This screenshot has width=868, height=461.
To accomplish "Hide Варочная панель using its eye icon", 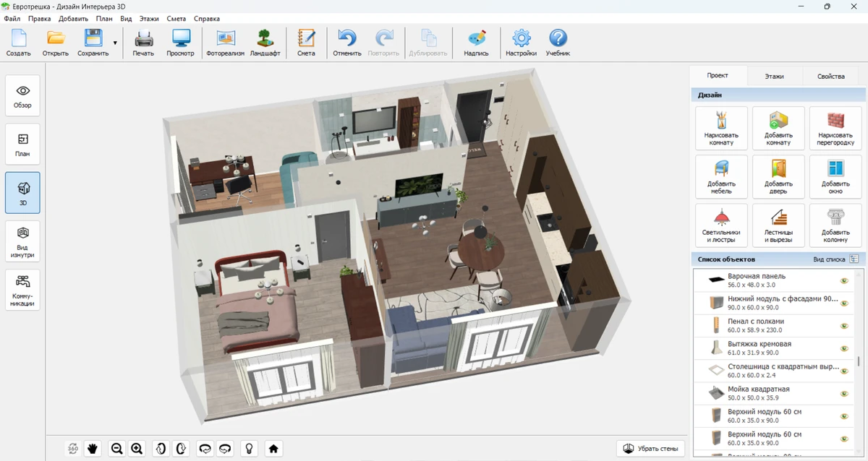I will [843, 281].
